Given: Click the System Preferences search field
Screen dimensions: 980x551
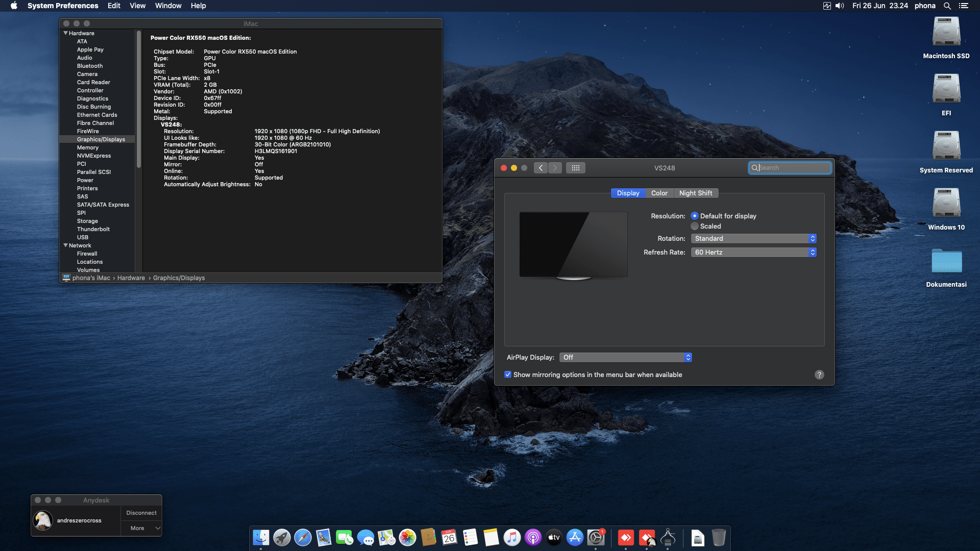Looking at the screenshot, I should [x=790, y=168].
